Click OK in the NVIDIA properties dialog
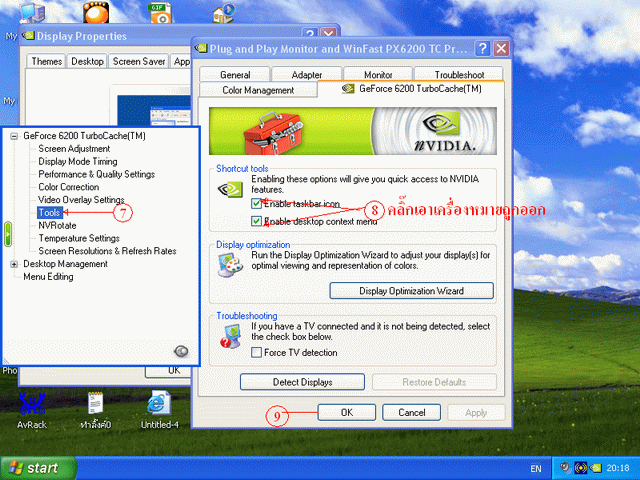640x480 pixels. point(347,412)
